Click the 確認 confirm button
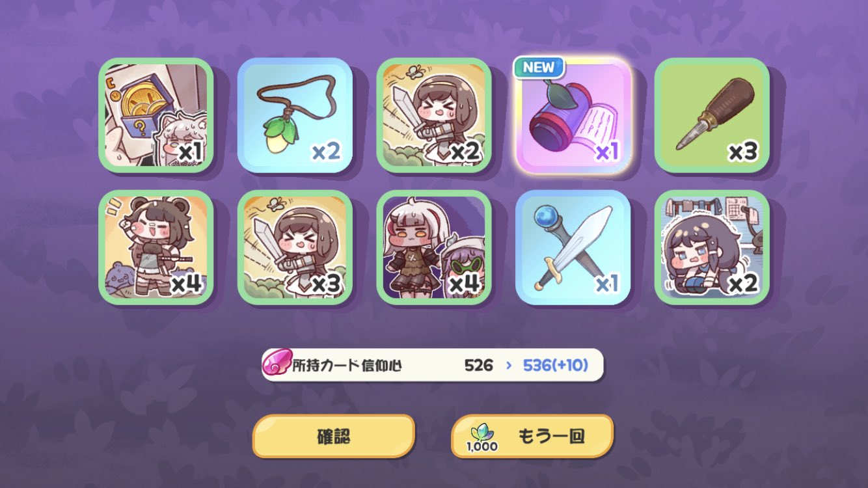868x488 pixels. coord(334,436)
